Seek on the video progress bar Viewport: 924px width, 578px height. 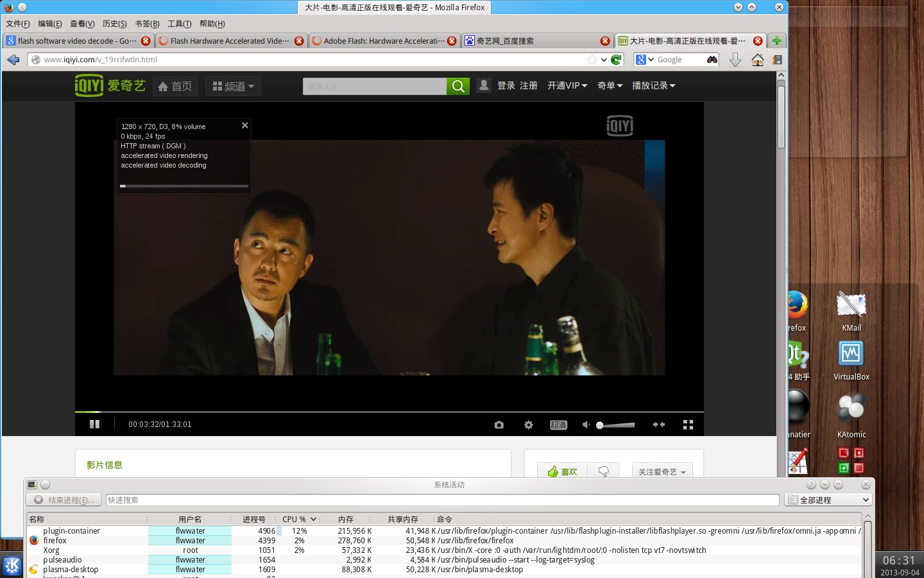(x=389, y=412)
